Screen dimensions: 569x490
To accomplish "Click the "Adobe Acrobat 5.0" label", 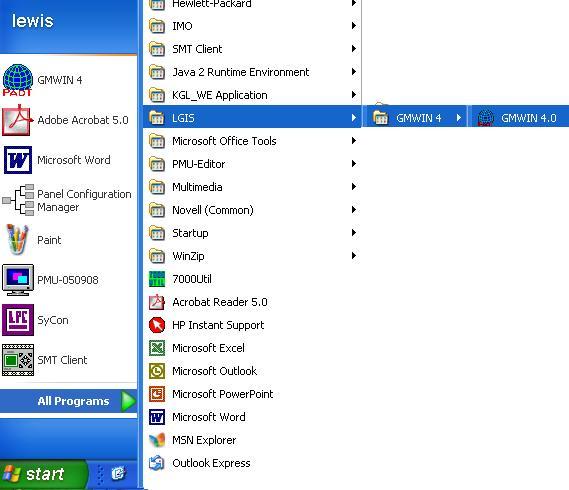I will pyautogui.click(x=83, y=120).
